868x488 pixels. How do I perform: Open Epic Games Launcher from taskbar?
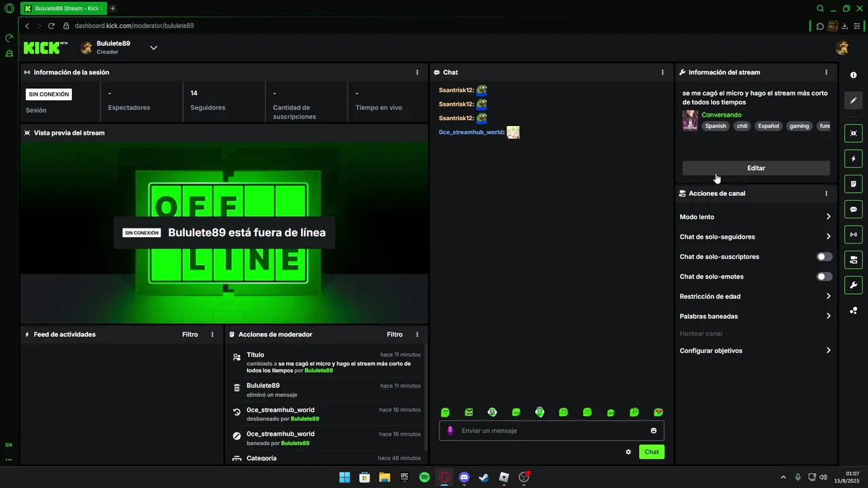pyautogui.click(x=405, y=477)
